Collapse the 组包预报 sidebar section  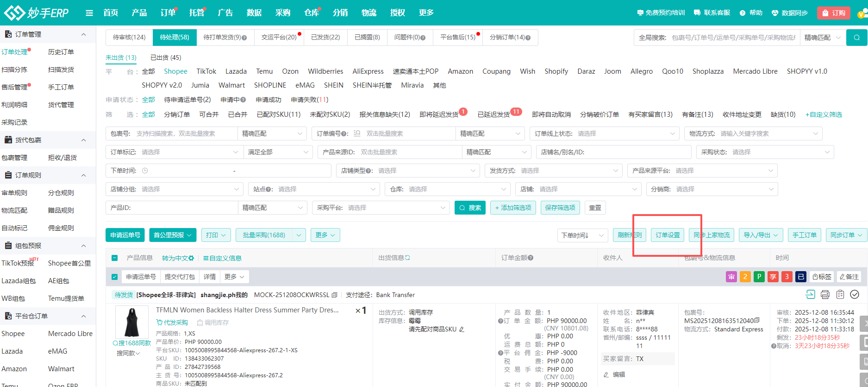(x=84, y=246)
